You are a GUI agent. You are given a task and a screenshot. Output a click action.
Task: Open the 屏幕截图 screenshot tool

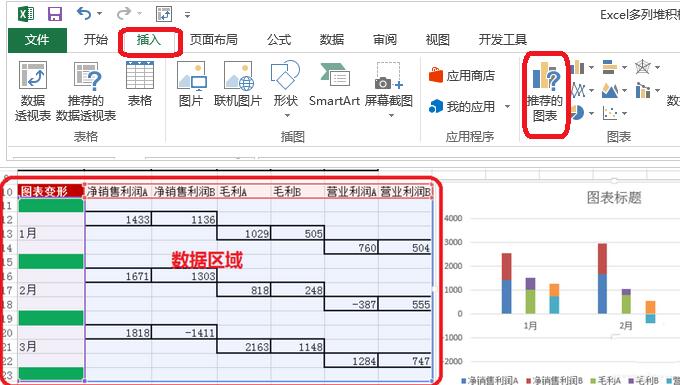click(388, 89)
